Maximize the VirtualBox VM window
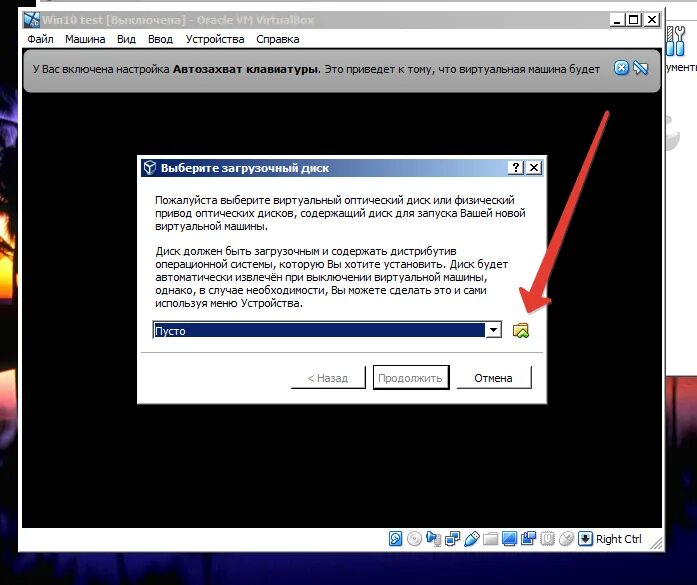This screenshot has height=585, width=697. (633, 20)
